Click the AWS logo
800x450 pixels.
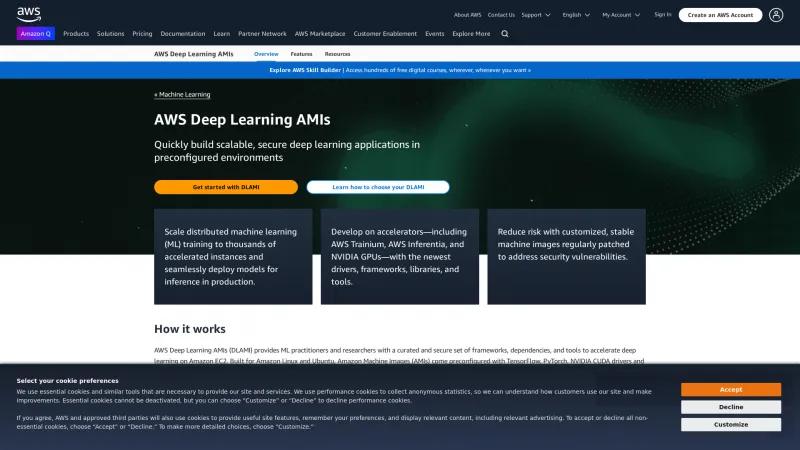pos(29,14)
